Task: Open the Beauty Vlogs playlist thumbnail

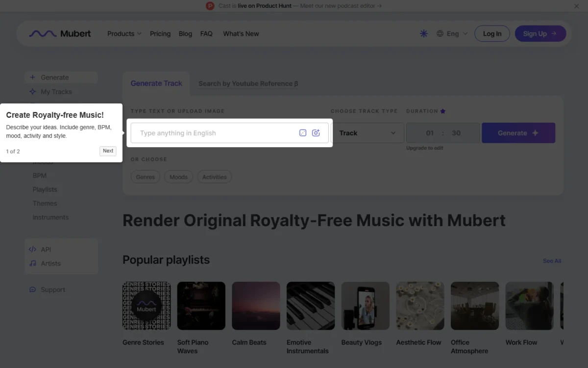Action: [x=366, y=306]
